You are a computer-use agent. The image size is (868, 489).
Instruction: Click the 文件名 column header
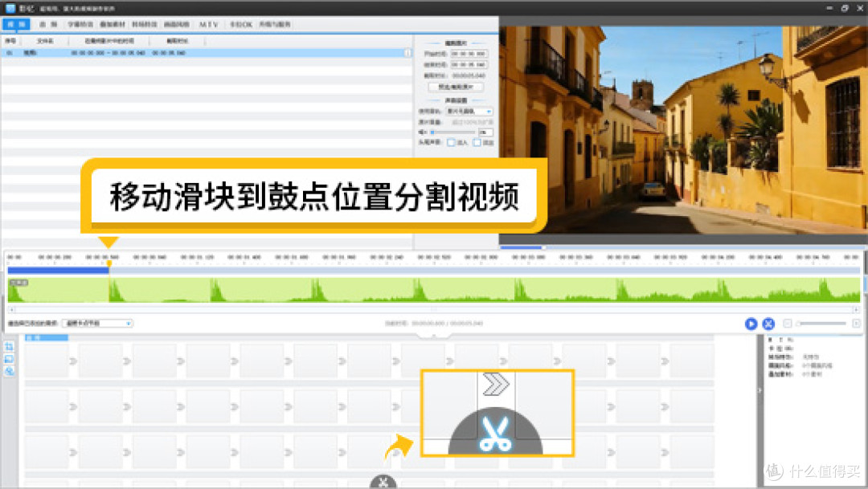45,41
